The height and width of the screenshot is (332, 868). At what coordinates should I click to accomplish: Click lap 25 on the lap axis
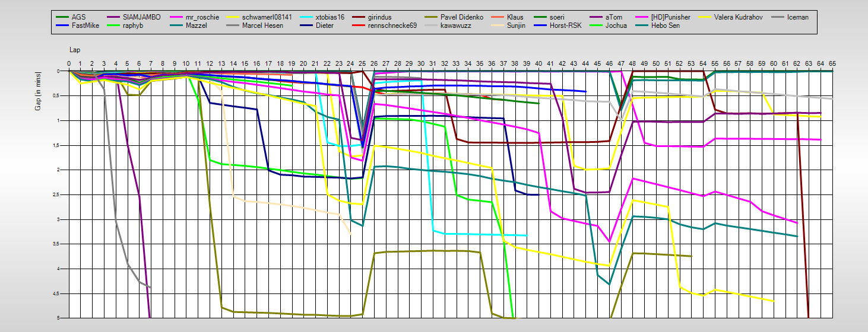pyautogui.click(x=362, y=63)
